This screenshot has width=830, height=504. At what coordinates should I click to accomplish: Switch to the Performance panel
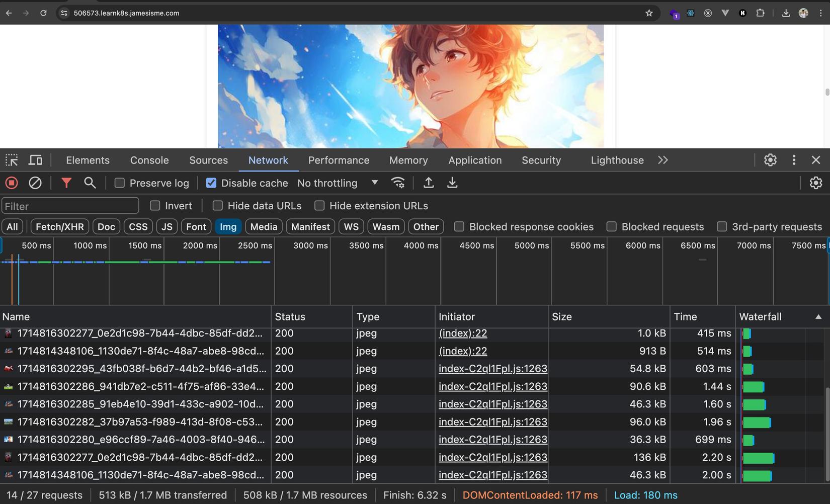pos(339,160)
